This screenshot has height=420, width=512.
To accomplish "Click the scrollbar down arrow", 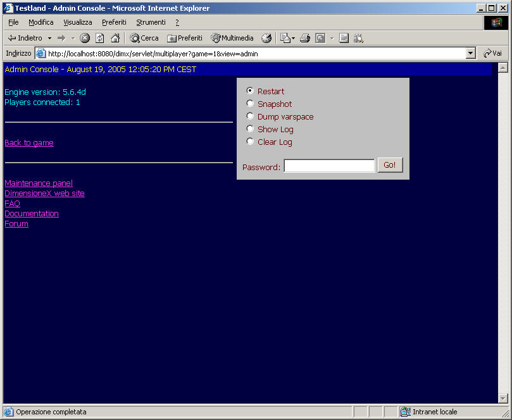I will point(503,398).
